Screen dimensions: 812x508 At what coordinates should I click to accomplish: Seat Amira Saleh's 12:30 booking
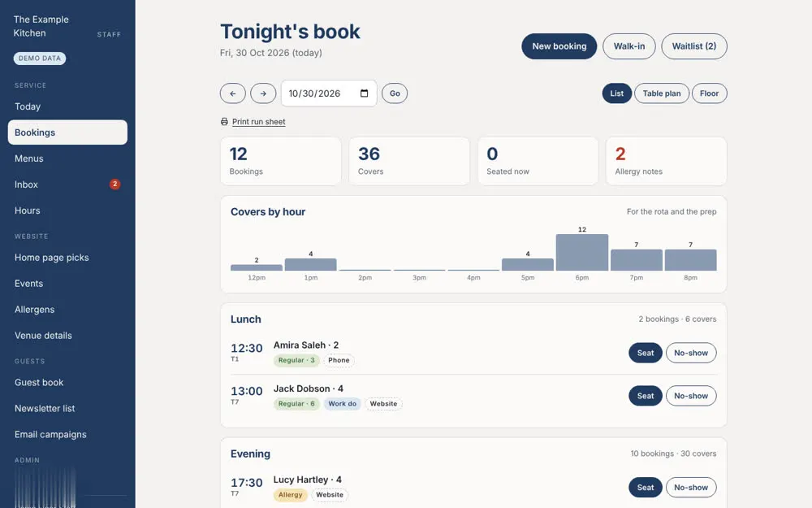click(x=646, y=353)
